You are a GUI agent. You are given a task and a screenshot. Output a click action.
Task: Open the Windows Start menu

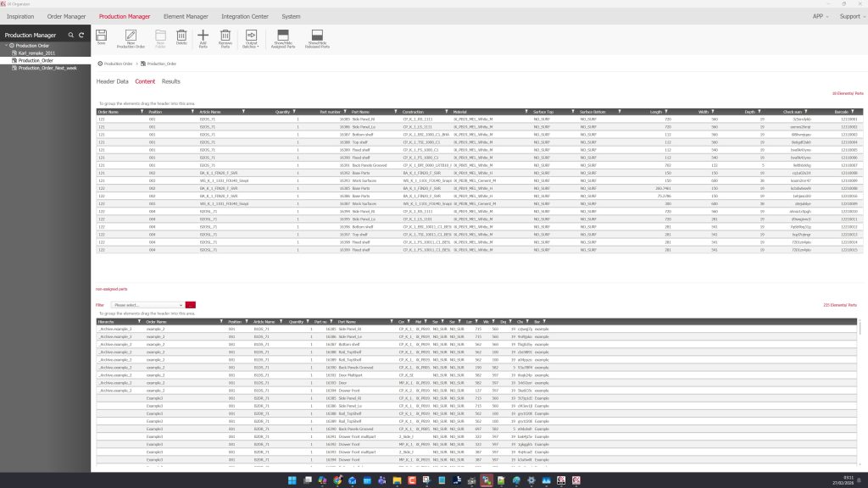292,480
